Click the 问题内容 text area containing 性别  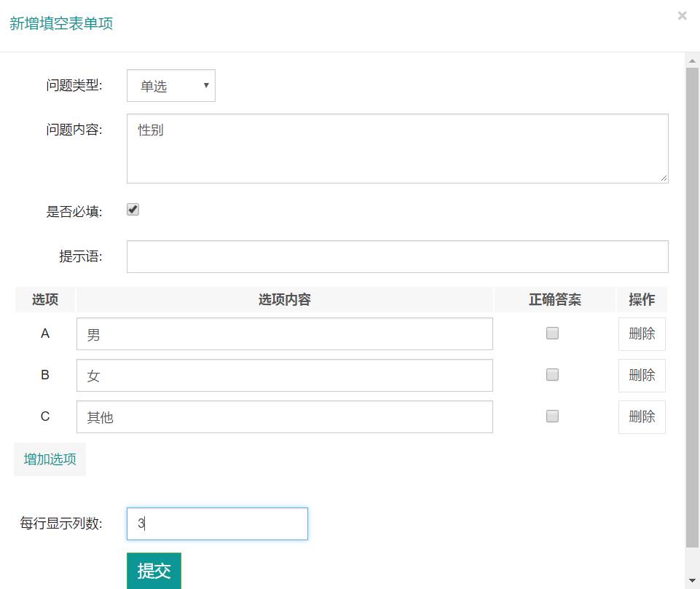click(x=397, y=149)
